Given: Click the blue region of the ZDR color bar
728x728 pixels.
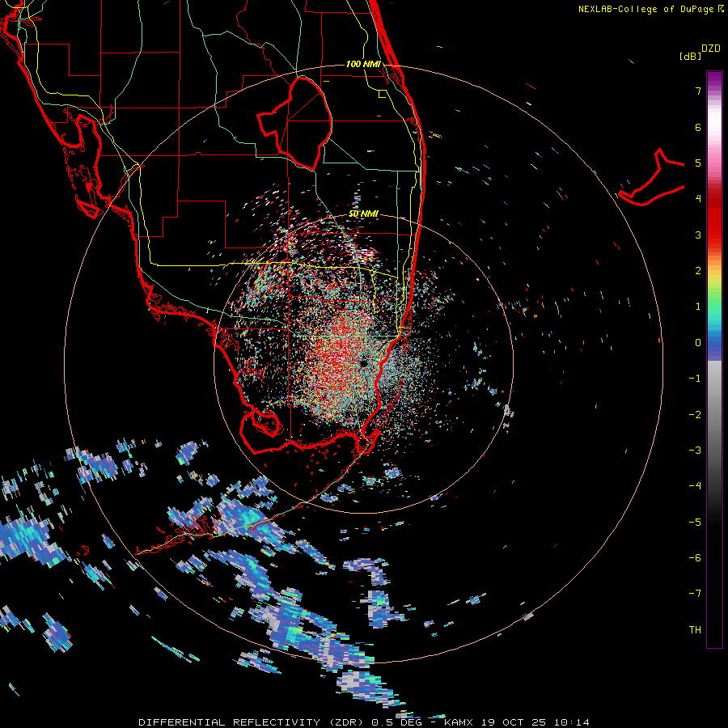Looking at the screenshot, I should 714,344.
